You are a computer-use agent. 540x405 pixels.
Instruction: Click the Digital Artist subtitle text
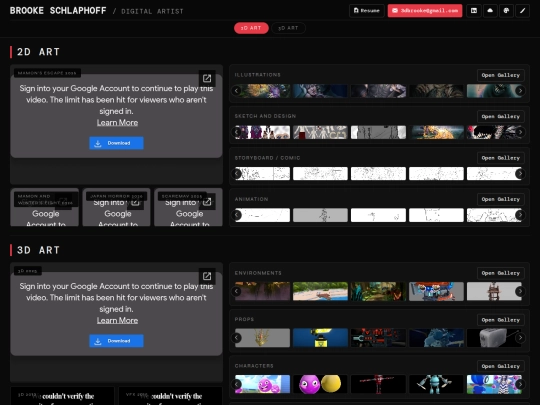tap(152, 11)
